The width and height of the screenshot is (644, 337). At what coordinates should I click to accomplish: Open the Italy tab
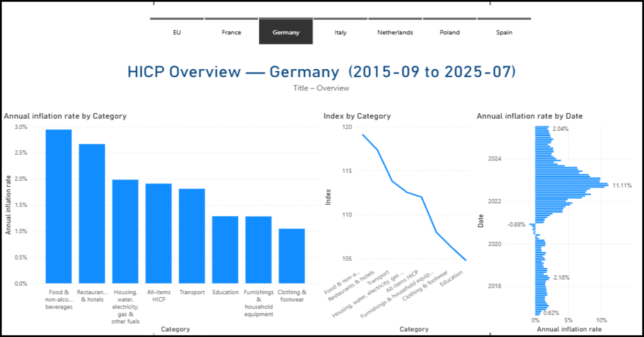340,32
